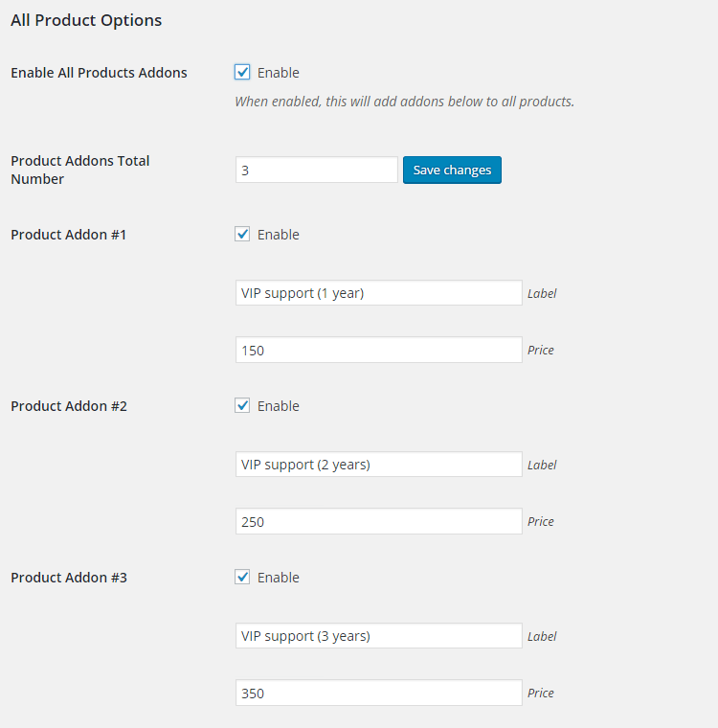Click the VIP support (3 years) label field

(x=378, y=636)
